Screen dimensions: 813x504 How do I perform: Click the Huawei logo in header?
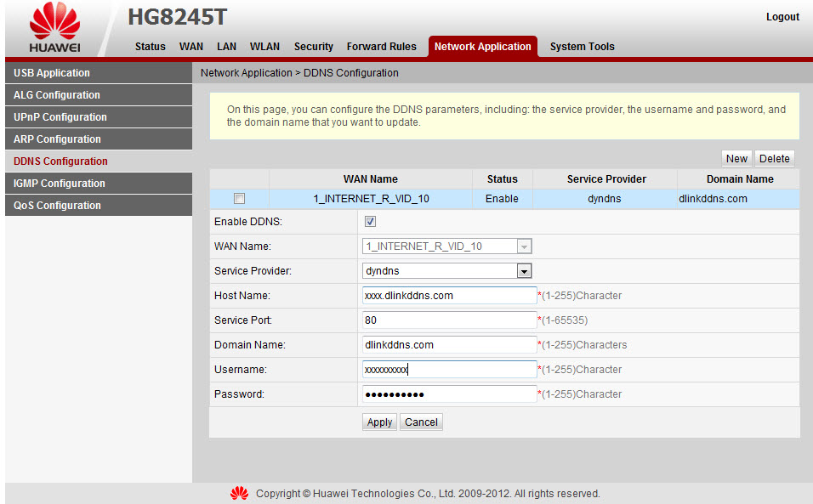click(x=54, y=27)
